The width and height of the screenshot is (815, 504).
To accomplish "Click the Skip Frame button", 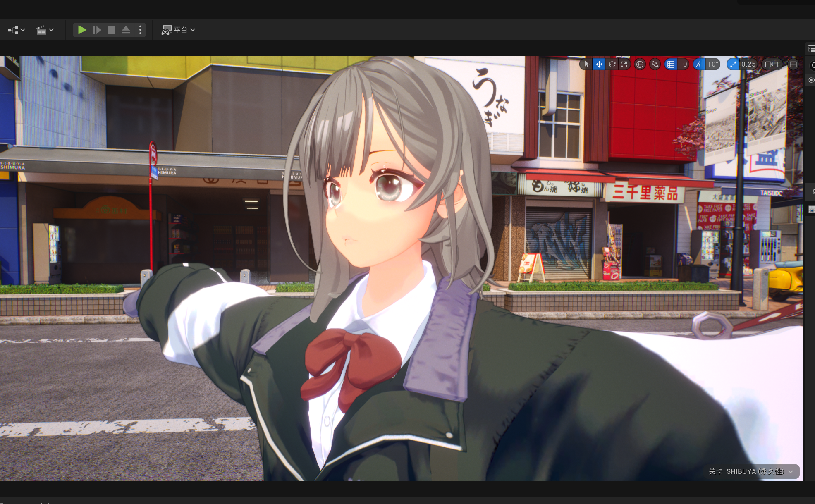I will pyautogui.click(x=97, y=30).
